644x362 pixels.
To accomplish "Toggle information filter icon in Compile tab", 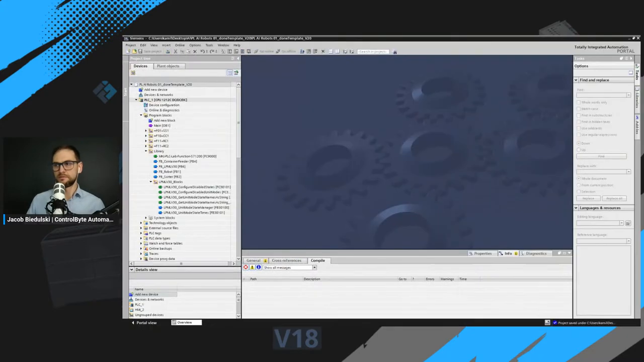I will 259,267.
